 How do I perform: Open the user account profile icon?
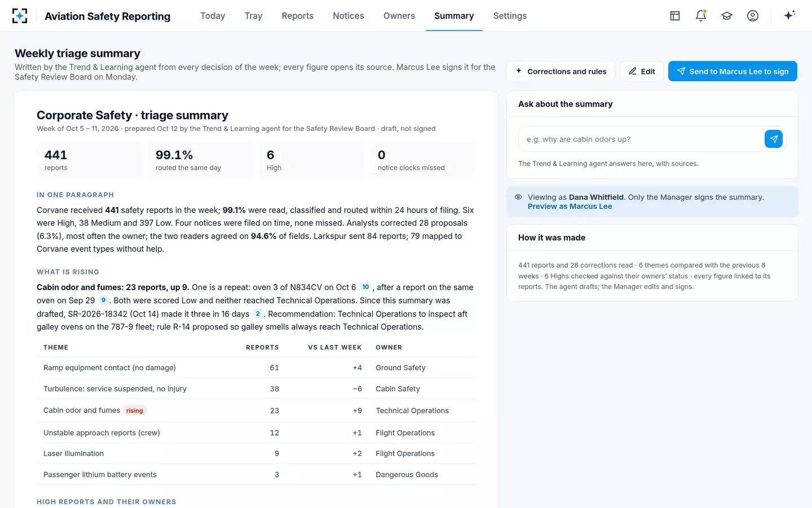pyautogui.click(x=753, y=16)
